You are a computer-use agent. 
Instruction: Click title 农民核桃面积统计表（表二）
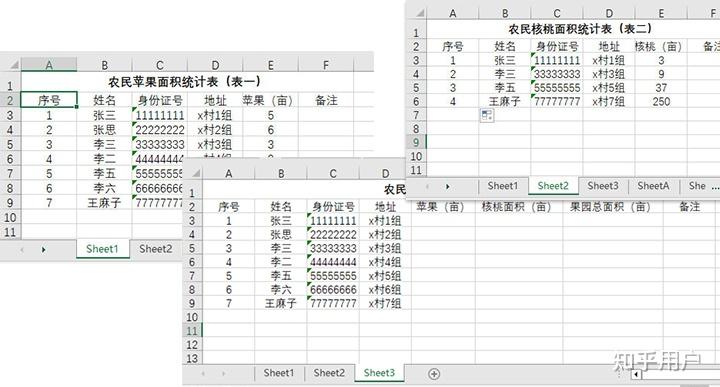(580, 29)
